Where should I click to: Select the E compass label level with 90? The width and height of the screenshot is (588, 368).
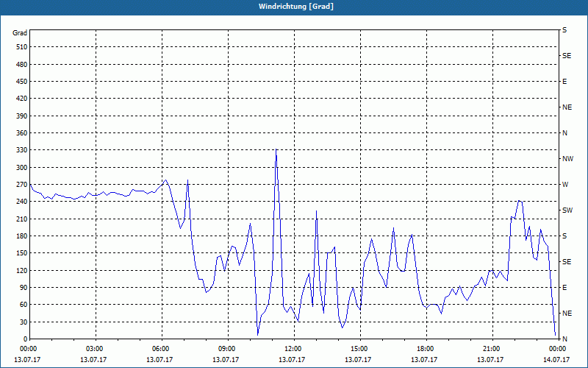(564, 288)
